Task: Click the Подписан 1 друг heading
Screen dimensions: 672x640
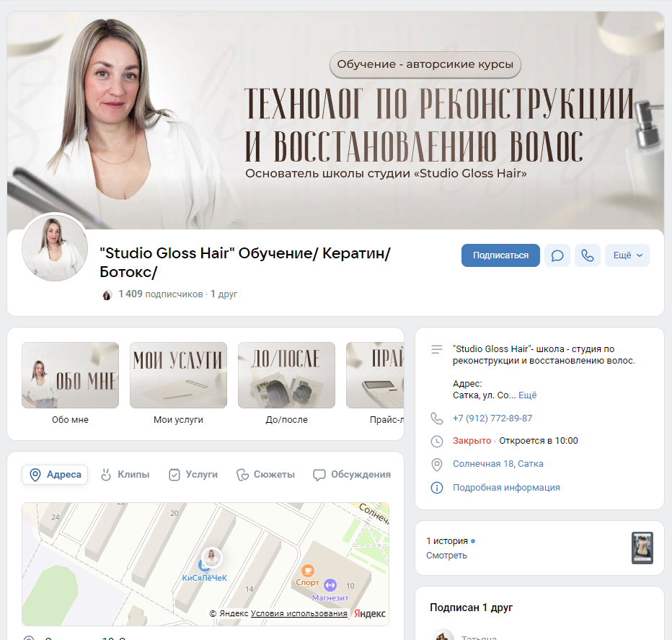Action: (471, 608)
